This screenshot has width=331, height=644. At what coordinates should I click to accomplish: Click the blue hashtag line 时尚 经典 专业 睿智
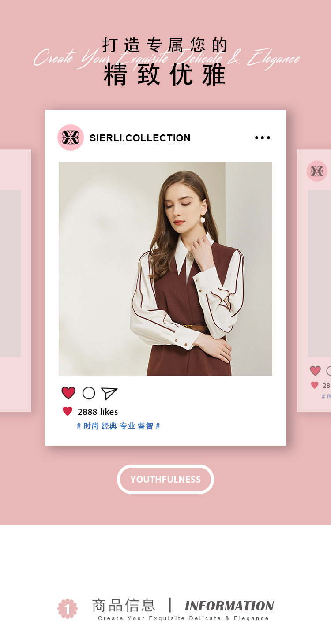[x=118, y=426]
